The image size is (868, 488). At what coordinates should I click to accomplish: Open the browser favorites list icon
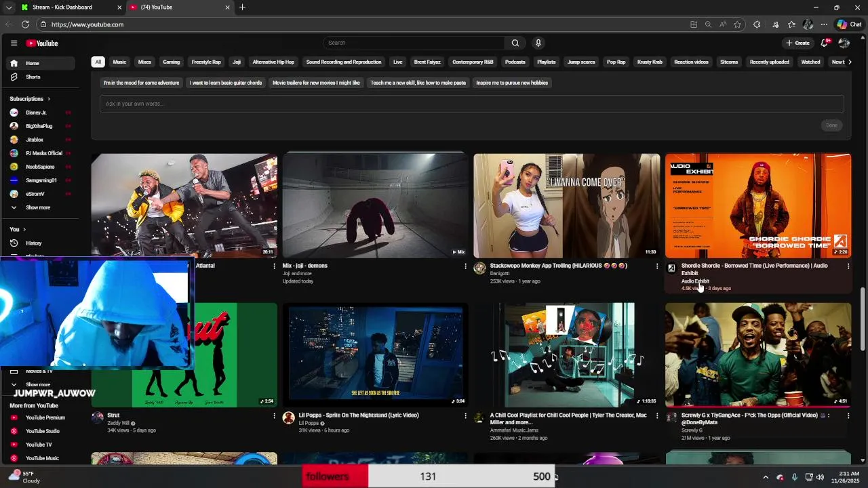(x=791, y=24)
